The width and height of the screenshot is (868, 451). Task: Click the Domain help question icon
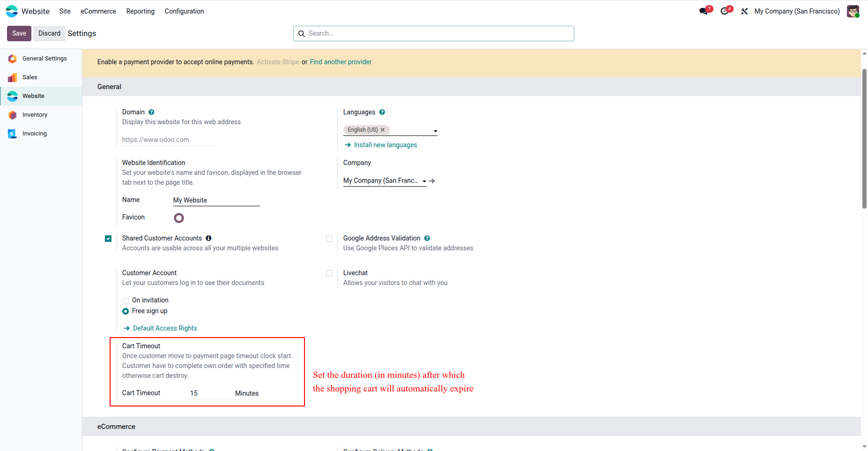tap(151, 112)
